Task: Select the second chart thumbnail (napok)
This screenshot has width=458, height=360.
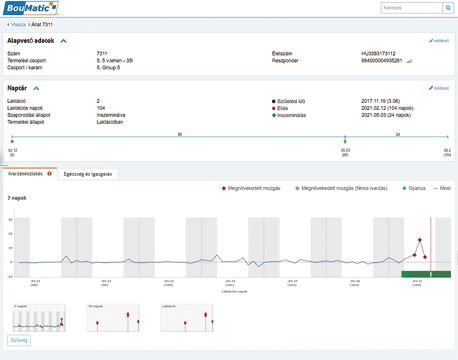Action: click(x=113, y=318)
